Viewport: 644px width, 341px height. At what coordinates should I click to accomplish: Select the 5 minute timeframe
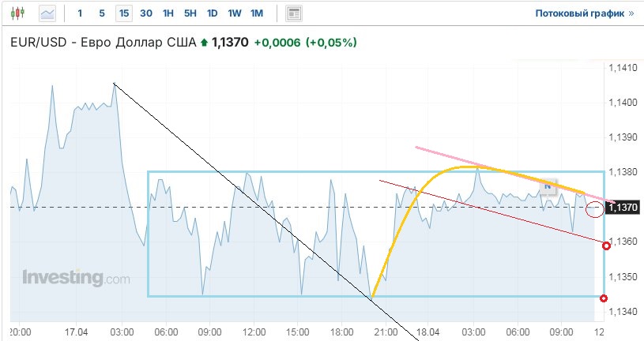pos(101,13)
